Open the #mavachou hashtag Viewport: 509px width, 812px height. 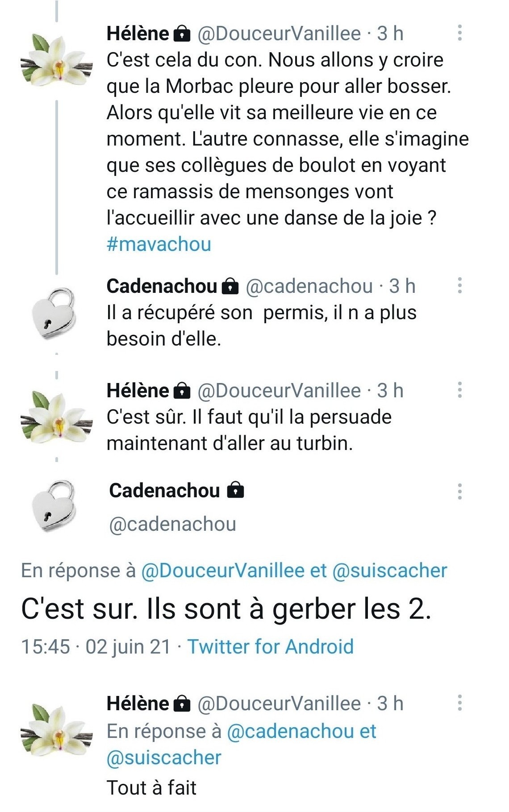click(159, 244)
